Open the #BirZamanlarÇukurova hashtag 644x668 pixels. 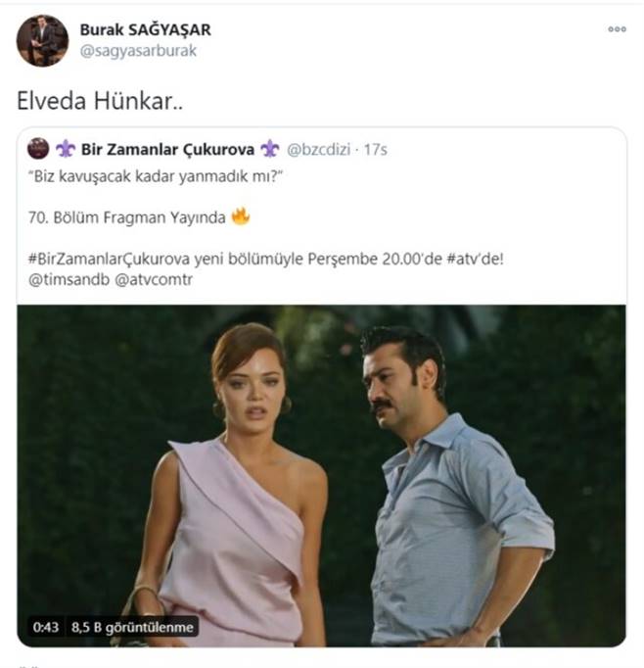[x=109, y=259]
